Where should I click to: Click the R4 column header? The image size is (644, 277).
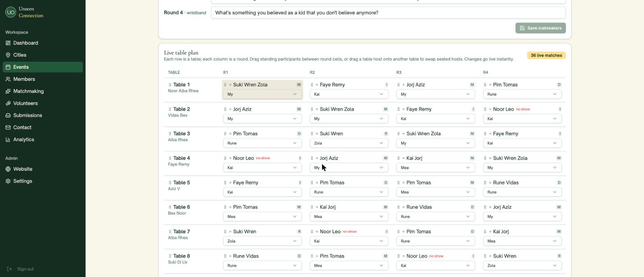(485, 73)
